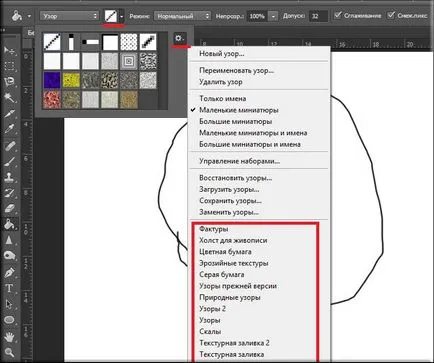This screenshot has width=434, height=363.
Task: Select the Paint Bucket tool in toolbox
Action: pyautogui.click(x=9, y=224)
